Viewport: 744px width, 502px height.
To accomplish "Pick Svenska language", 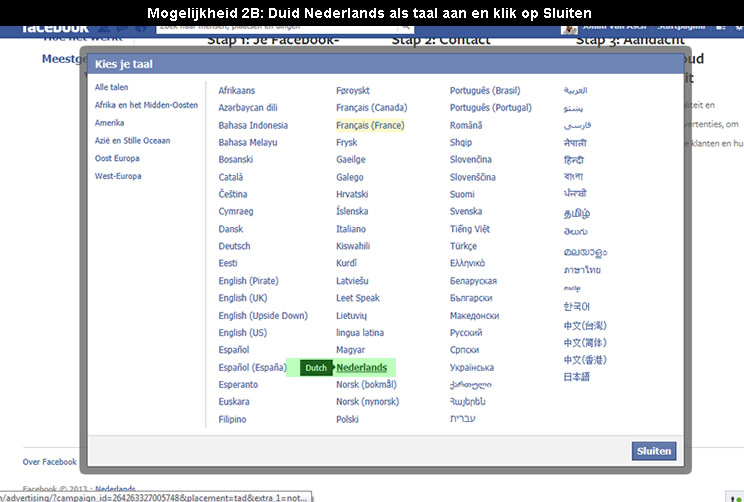I will tap(466, 211).
